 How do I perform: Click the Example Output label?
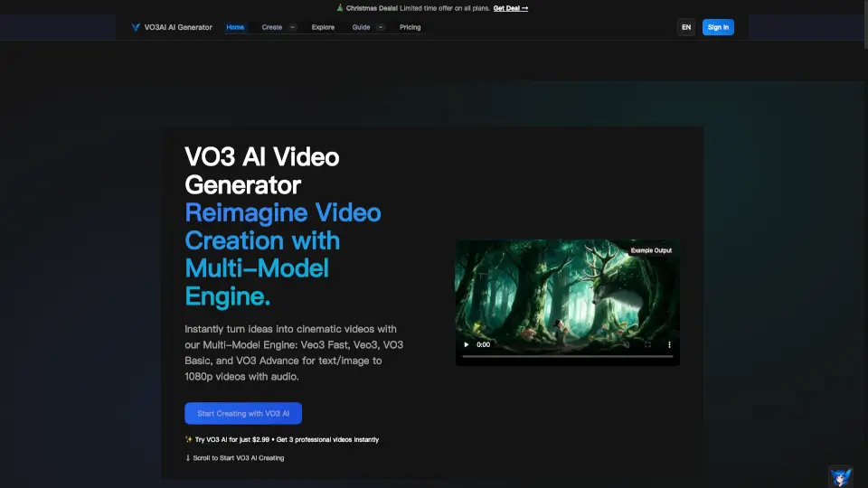pos(651,250)
